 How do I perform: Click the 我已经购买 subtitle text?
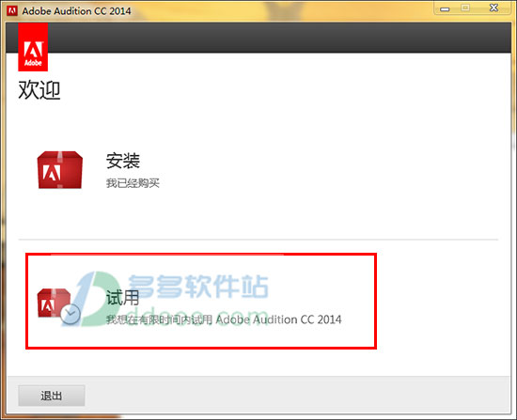[x=133, y=183]
